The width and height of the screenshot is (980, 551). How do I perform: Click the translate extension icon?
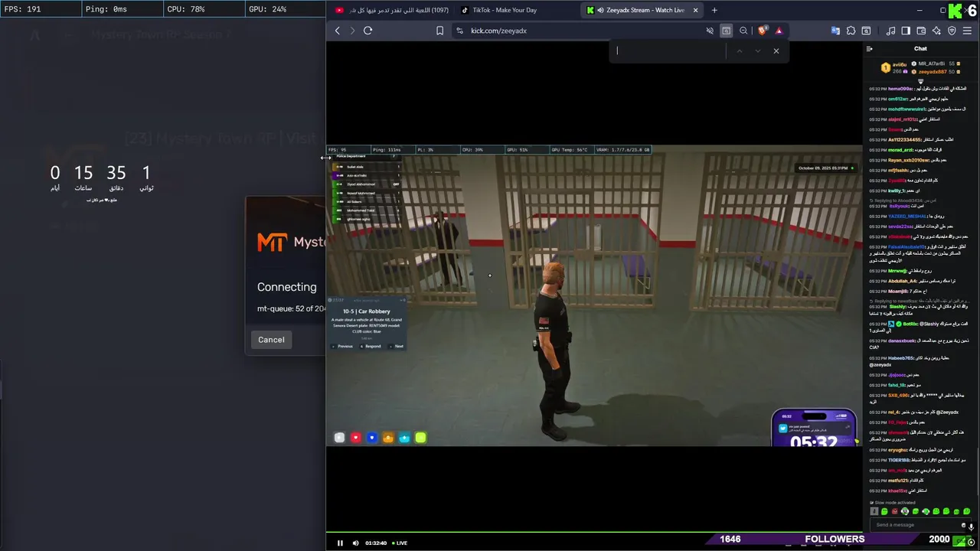[x=835, y=31]
